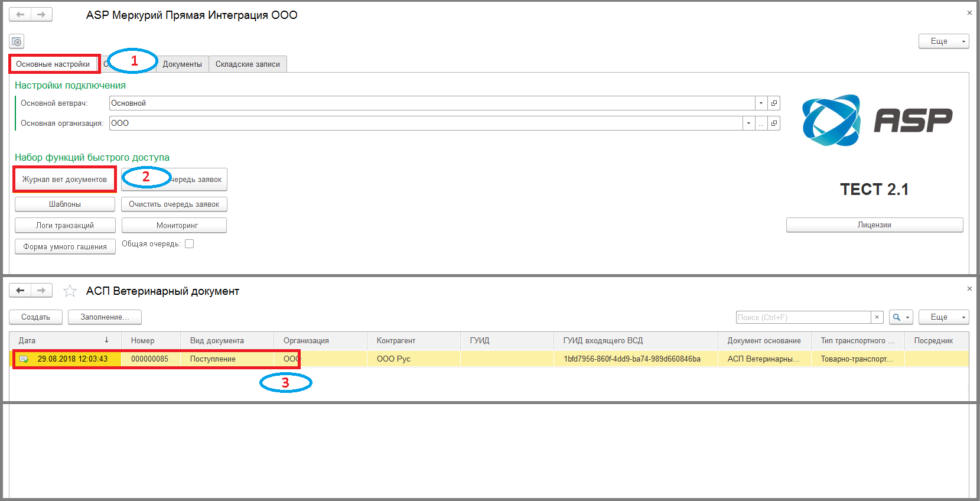The height and width of the screenshot is (501, 980).
Task: Click the Лицензии button
Action: [874, 225]
